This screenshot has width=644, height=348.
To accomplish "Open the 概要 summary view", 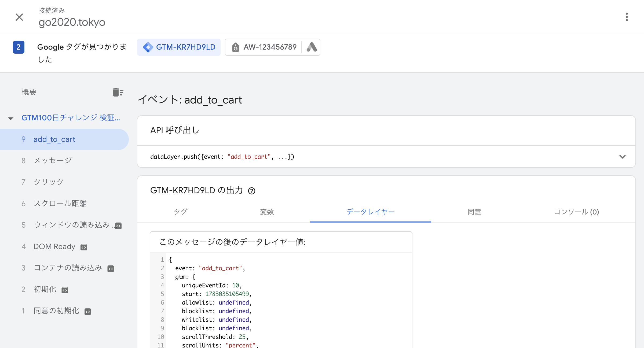I will click(29, 92).
